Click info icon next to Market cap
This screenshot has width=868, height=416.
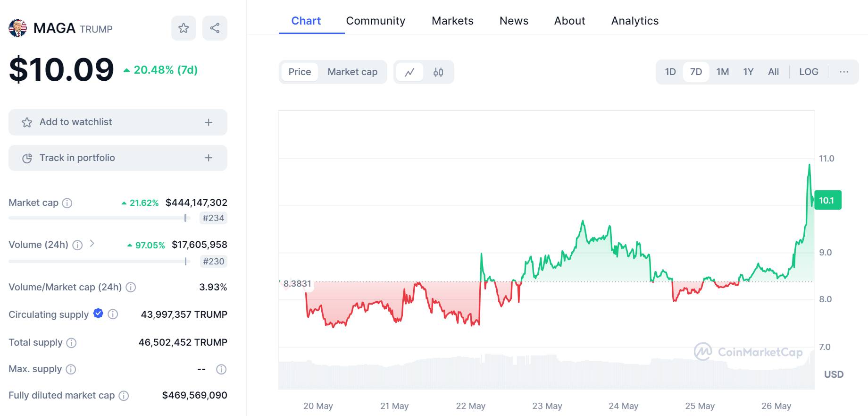[x=67, y=203]
